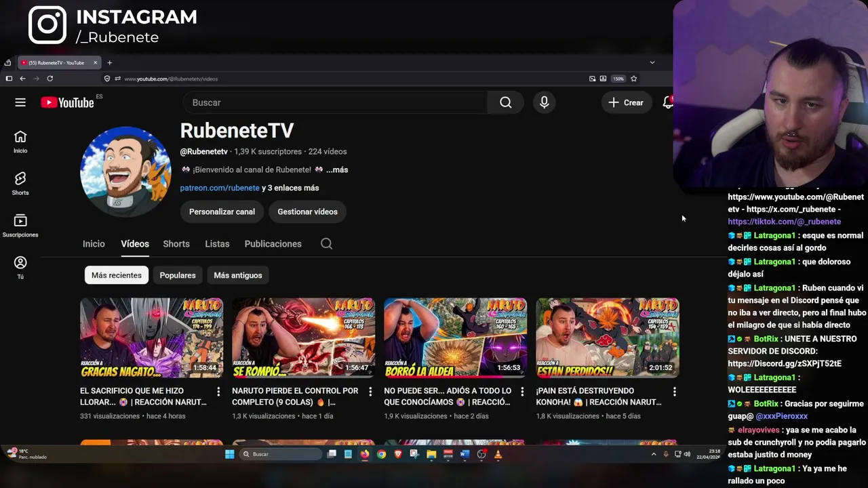The height and width of the screenshot is (488, 868).
Task: Click inside the YouTube Buscar search field
Action: click(335, 102)
